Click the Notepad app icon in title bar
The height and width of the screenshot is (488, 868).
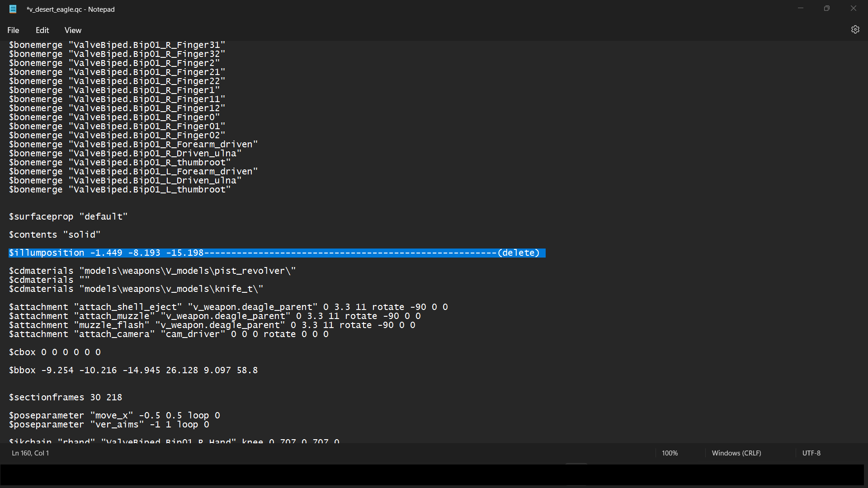point(13,9)
